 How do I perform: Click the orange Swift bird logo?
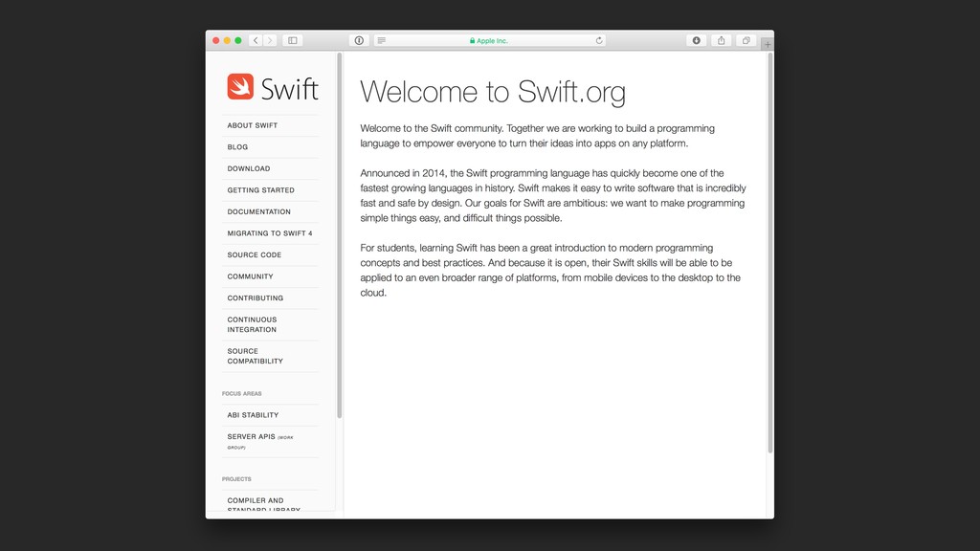pyautogui.click(x=240, y=87)
